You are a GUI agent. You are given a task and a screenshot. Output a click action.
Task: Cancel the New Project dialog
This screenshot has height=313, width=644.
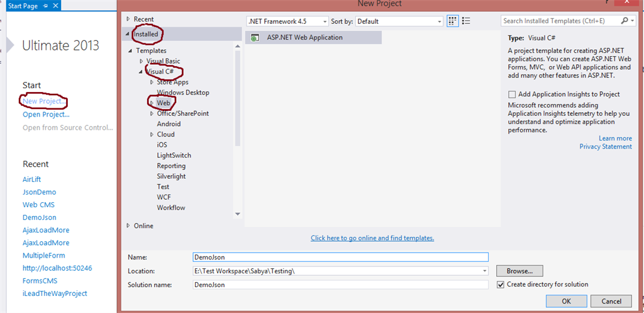611,301
